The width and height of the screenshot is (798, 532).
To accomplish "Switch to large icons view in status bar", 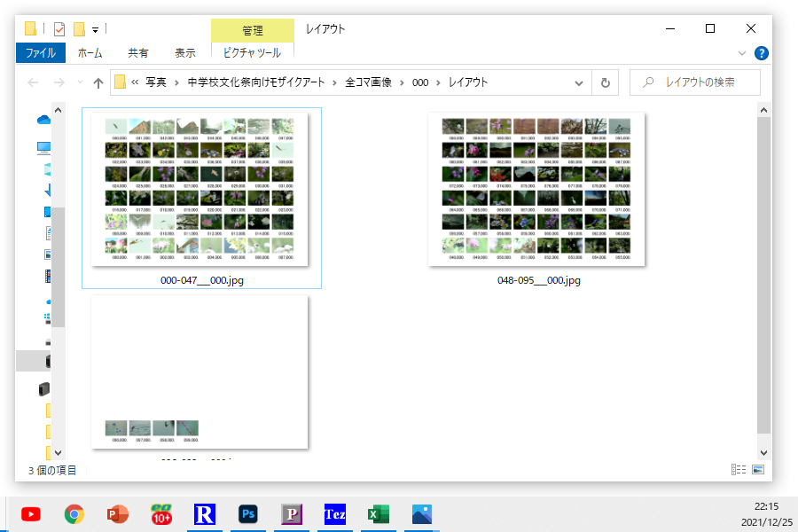I will tap(758, 469).
